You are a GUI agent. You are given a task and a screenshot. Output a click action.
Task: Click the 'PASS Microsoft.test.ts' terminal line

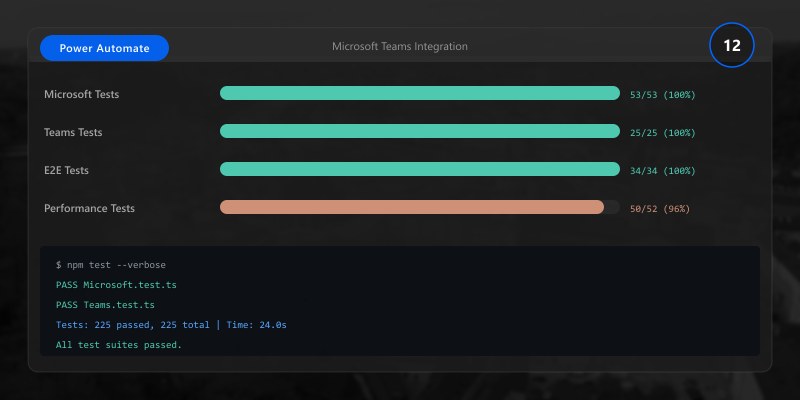pos(116,285)
